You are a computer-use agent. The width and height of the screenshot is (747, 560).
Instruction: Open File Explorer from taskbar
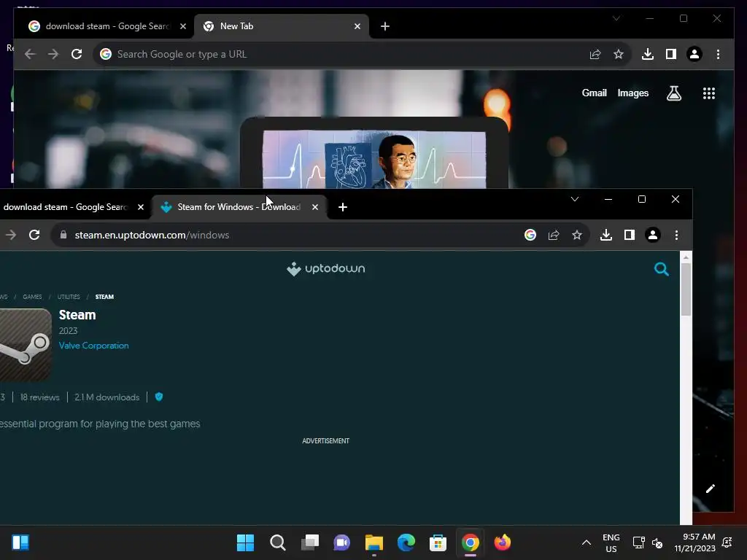[374, 542]
